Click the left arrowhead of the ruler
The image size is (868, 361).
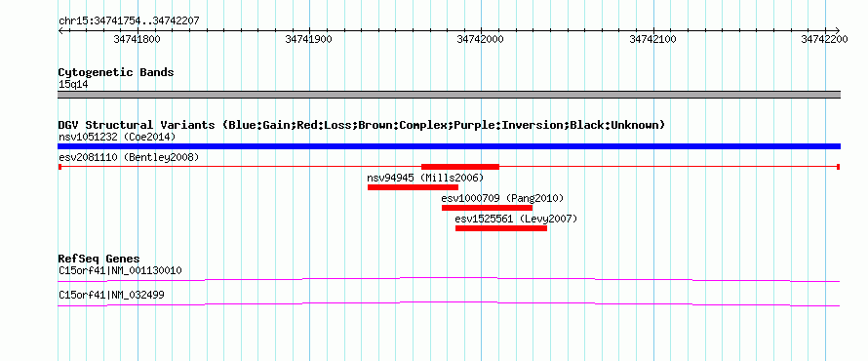[60, 30]
